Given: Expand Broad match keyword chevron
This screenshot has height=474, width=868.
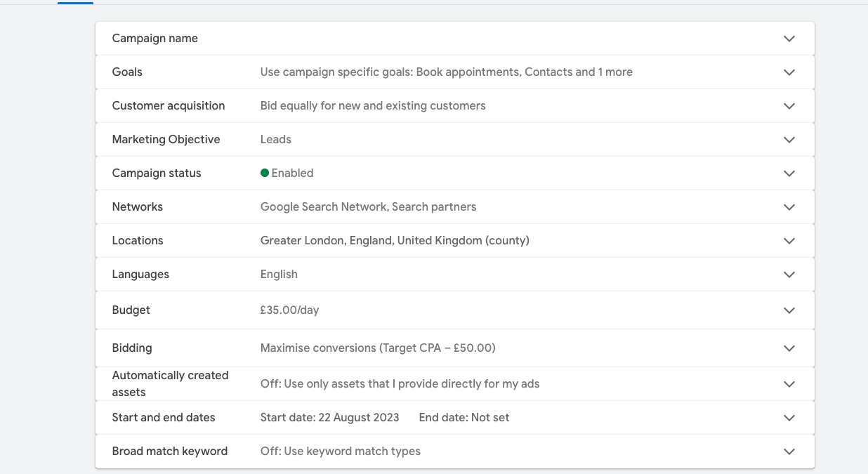Looking at the screenshot, I should (x=789, y=452).
